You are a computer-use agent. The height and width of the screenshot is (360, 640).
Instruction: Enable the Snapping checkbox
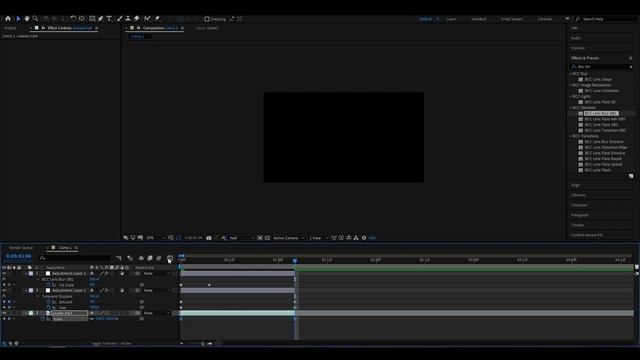point(207,19)
